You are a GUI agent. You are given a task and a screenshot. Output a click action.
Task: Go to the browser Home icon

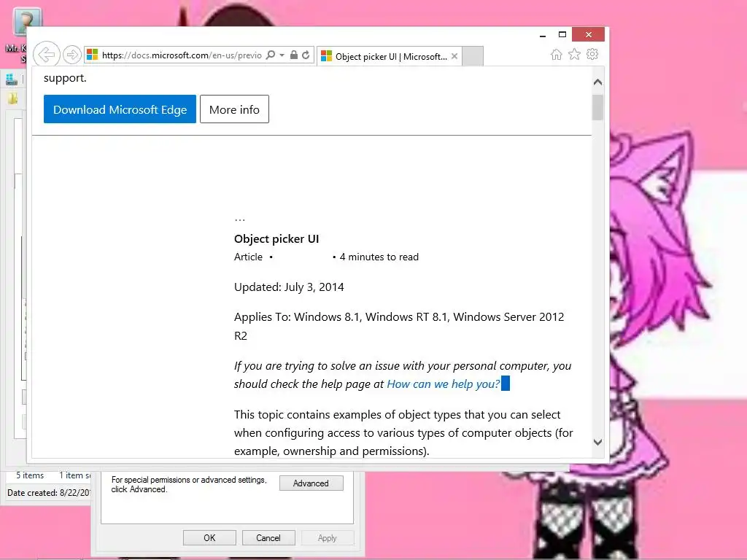(556, 54)
